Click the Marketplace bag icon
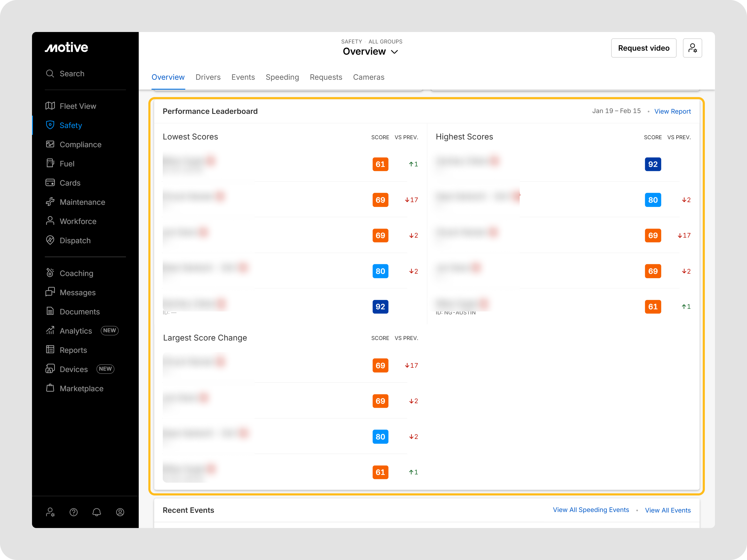Screen dimensions: 747x560 click(x=50, y=388)
